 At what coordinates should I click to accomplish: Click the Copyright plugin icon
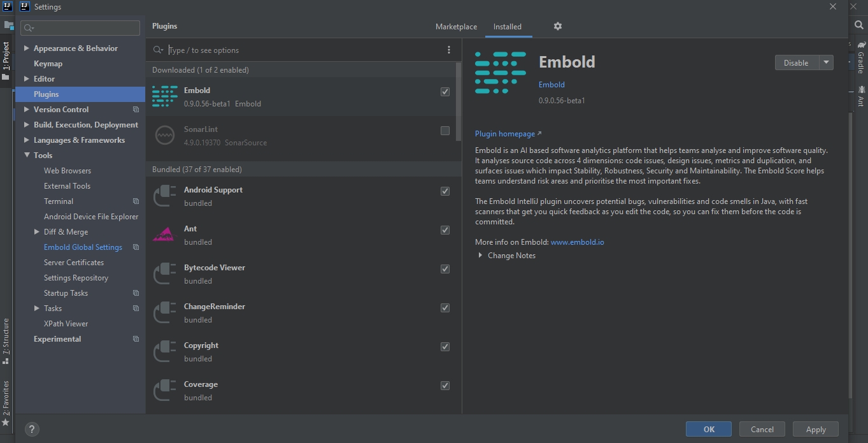pyautogui.click(x=165, y=352)
